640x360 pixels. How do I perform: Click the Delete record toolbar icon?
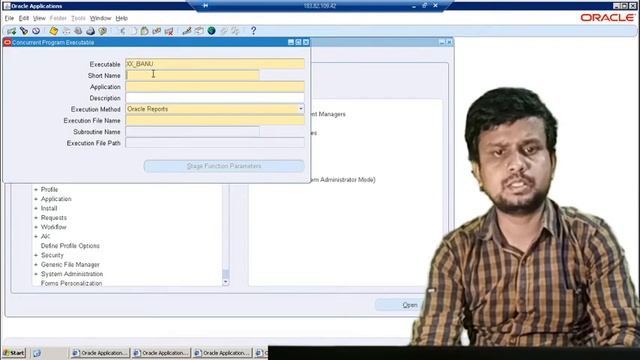[169, 31]
